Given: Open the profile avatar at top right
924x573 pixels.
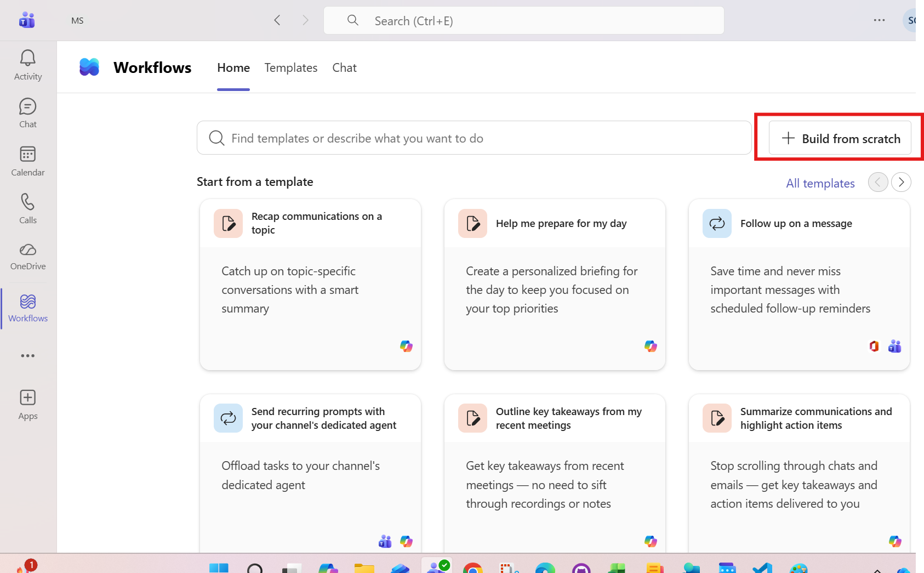Looking at the screenshot, I should [x=909, y=20].
